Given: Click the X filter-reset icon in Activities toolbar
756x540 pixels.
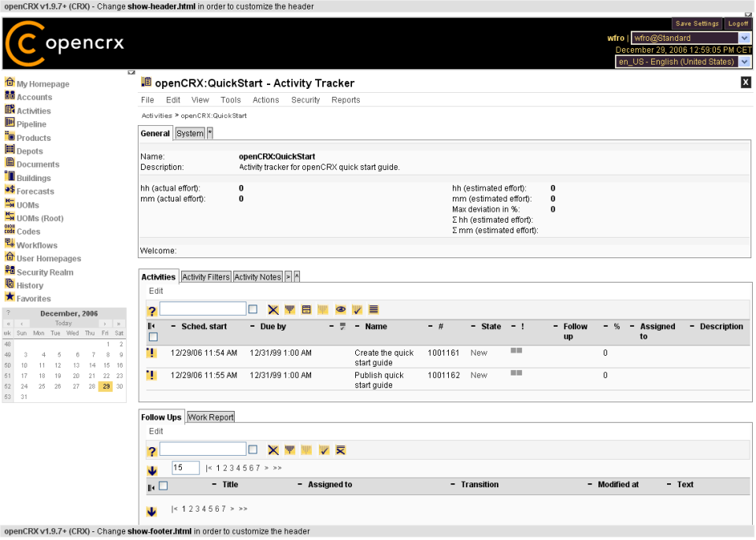Looking at the screenshot, I should 273,310.
